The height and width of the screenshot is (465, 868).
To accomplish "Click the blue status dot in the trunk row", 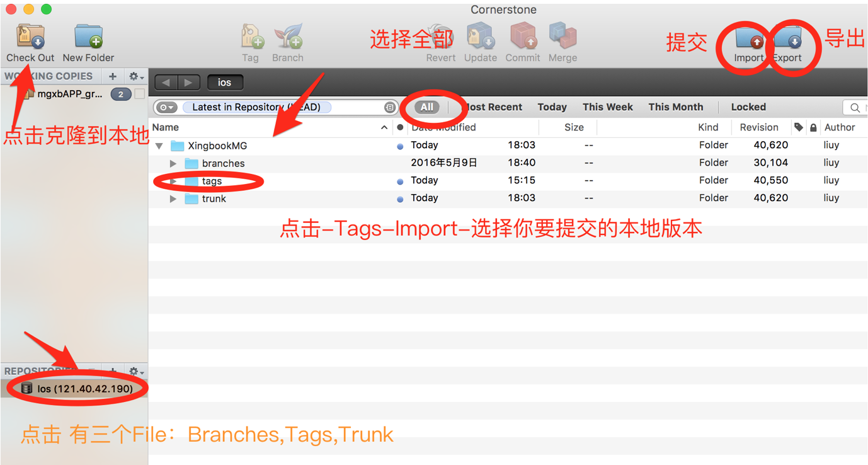I will [x=400, y=199].
